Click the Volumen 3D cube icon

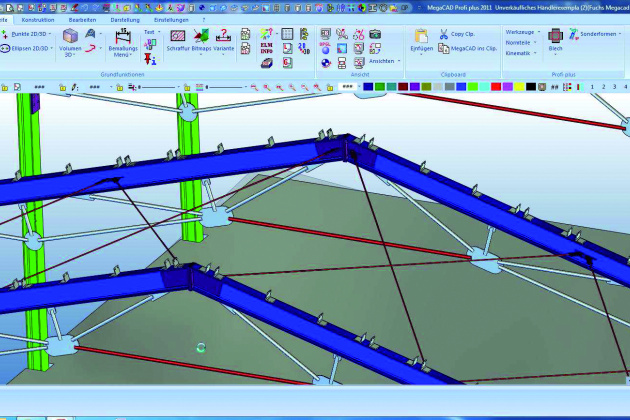click(x=69, y=37)
